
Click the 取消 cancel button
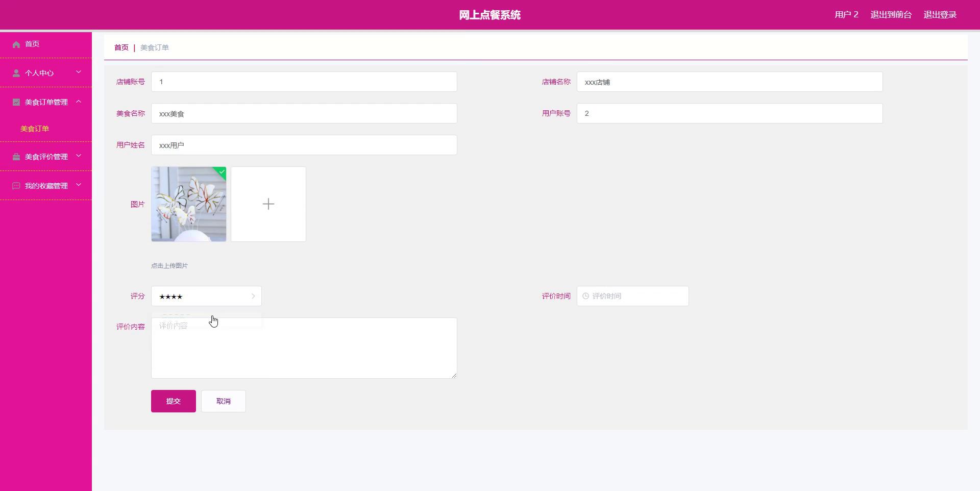point(223,401)
